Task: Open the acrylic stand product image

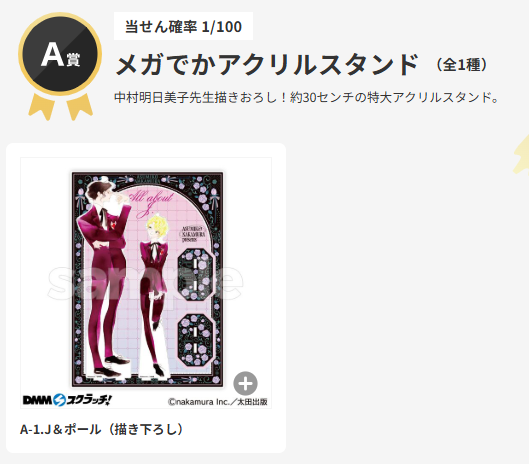Action: 147,279
